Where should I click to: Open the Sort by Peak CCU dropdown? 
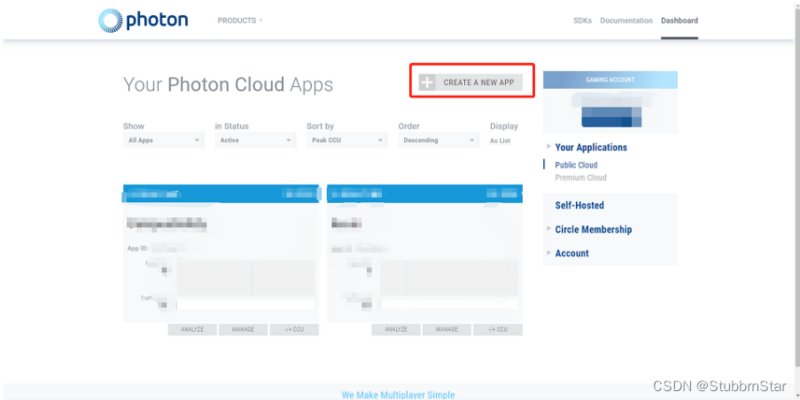(x=347, y=141)
